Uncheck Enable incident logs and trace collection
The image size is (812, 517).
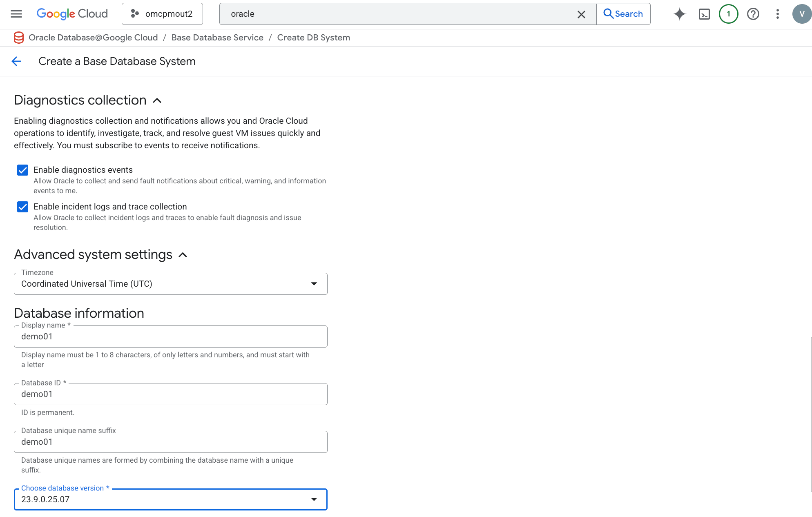[22, 207]
